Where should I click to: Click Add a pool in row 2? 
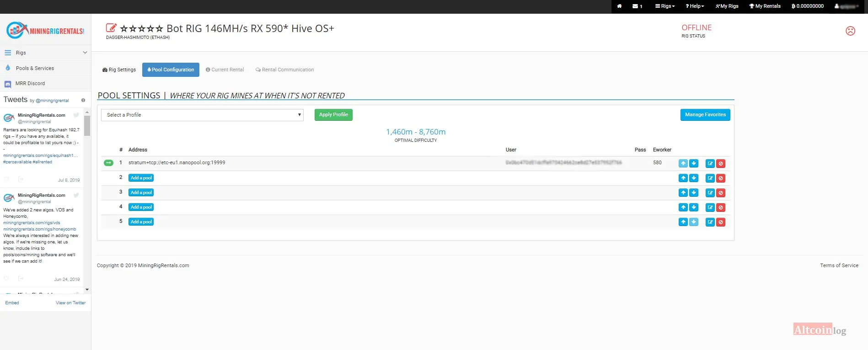pos(141,178)
